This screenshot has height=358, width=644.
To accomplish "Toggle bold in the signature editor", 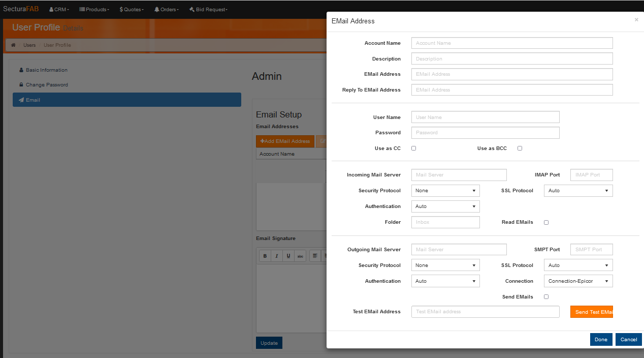I will pos(265,256).
